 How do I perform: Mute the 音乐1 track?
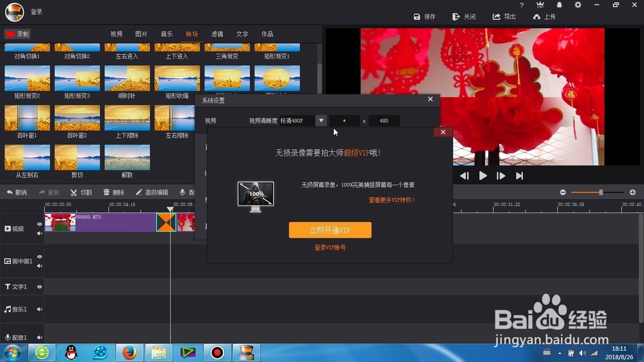(x=39, y=309)
